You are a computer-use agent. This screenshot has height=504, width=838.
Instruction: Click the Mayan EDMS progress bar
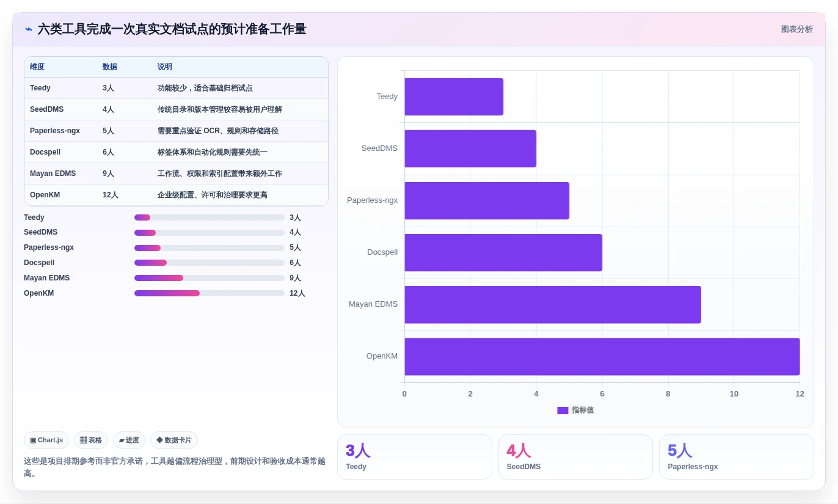pyautogui.click(x=209, y=278)
